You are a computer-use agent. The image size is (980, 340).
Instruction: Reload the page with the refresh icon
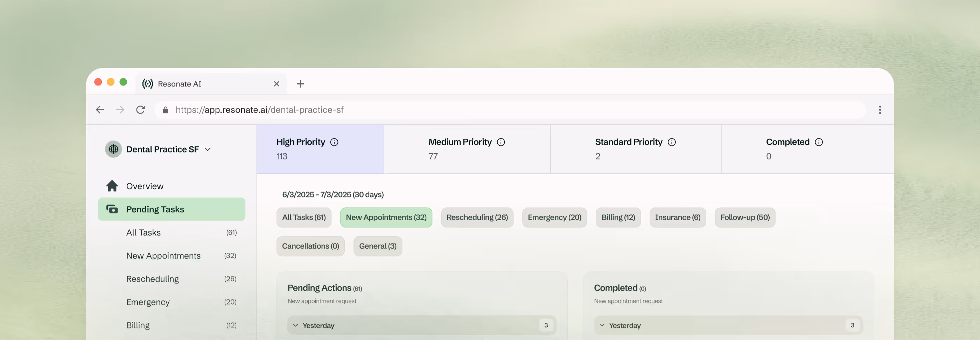(x=140, y=110)
